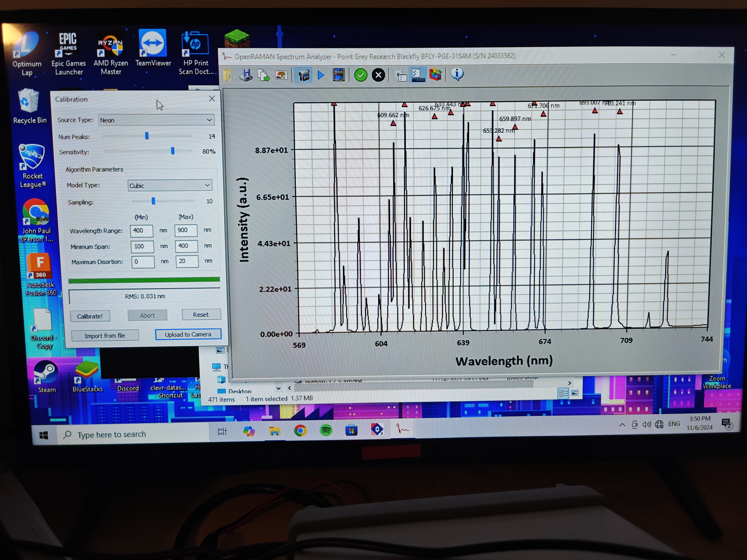
Task: Open Spotify from the taskbar
Action: [326, 430]
